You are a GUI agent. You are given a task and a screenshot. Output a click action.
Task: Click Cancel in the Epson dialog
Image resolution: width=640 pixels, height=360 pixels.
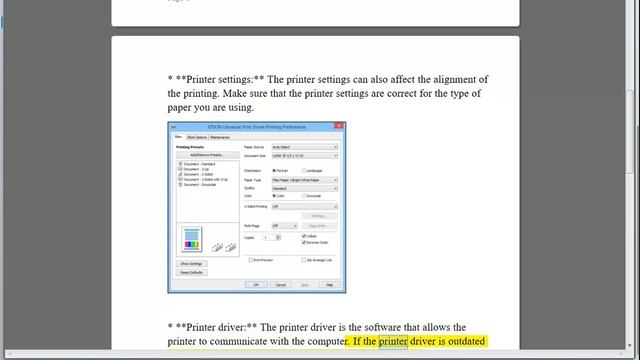coord(280,284)
